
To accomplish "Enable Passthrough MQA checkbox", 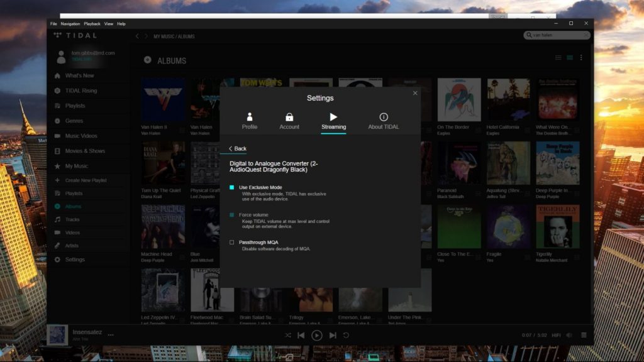I will 231,242.
